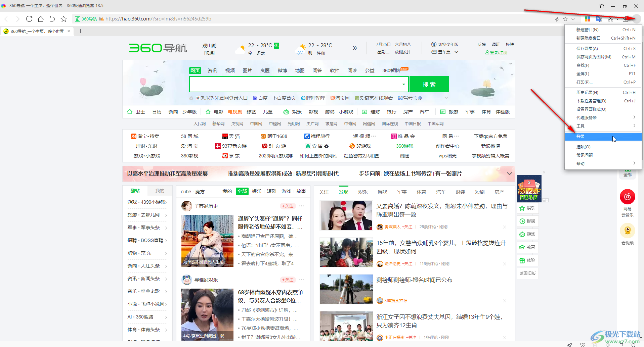Choose 下载任务管理(D) from the menu
644x347 pixels.
603,101
